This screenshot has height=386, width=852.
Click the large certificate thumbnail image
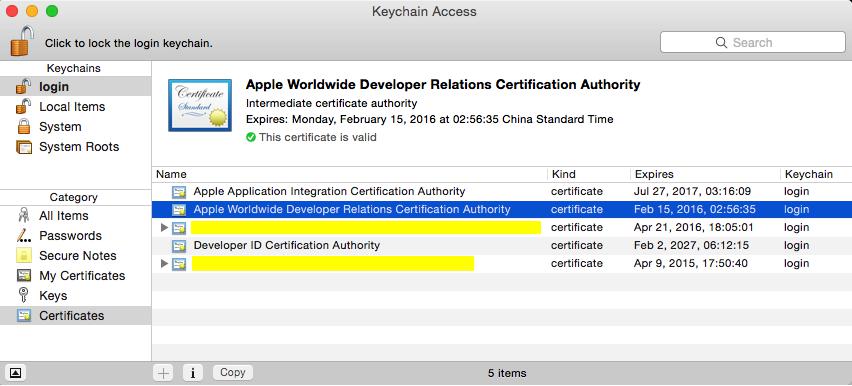[x=200, y=105]
